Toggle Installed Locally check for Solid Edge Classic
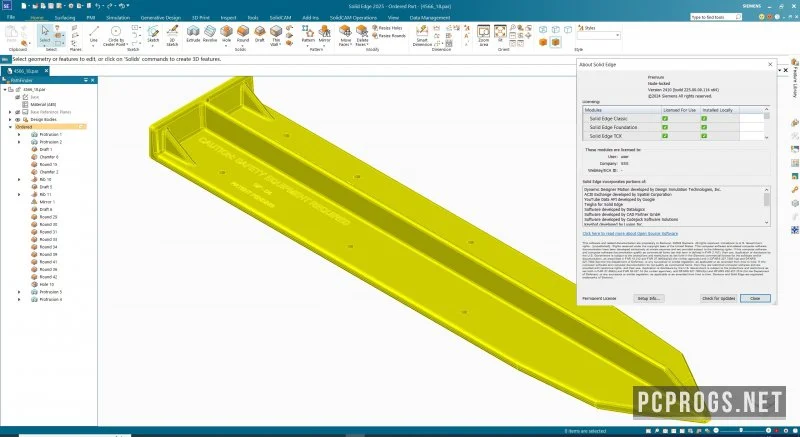The width and height of the screenshot is (800, 437). coord(704,118)
